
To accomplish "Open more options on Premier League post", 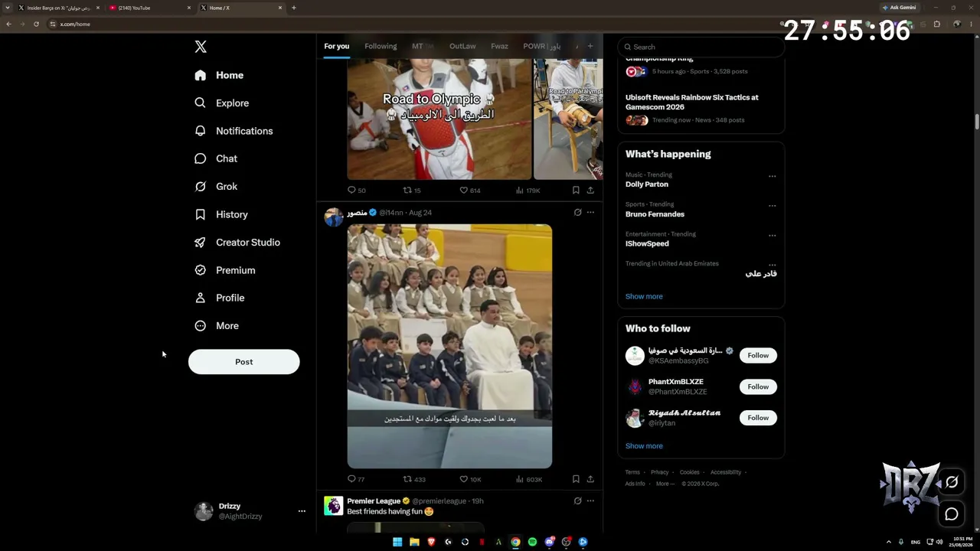I will click(x=590, y=500).
